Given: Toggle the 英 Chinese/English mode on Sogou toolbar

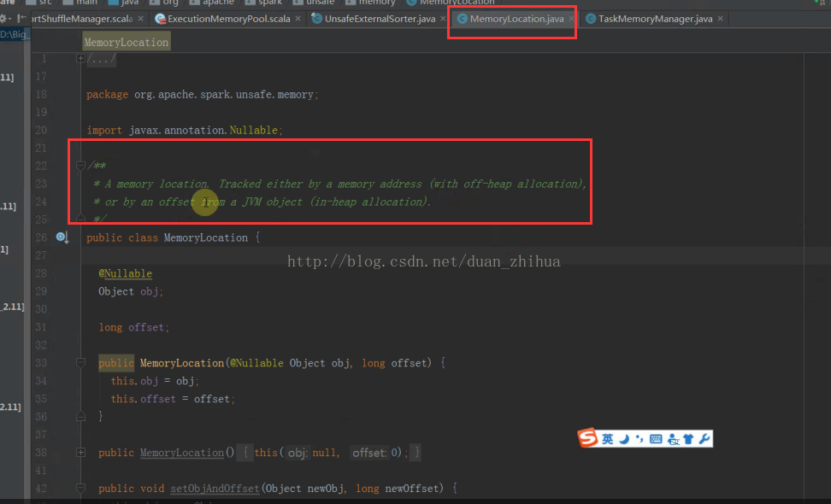Looking at the screenshot, I should tap(607, 439).
